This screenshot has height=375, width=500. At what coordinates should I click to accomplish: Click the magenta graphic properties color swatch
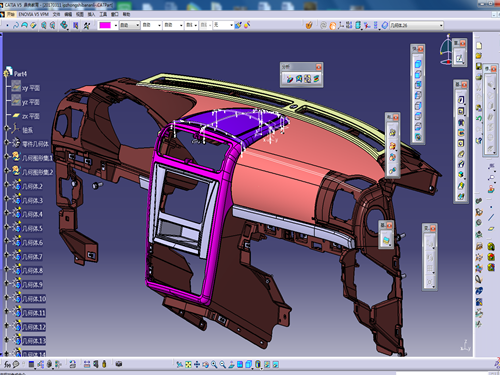click(105, 25)
